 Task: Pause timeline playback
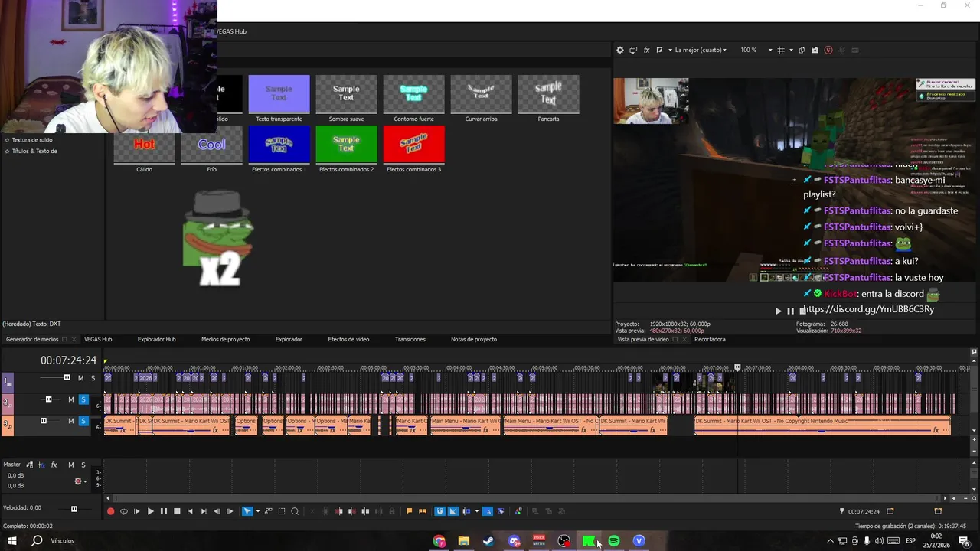coord(163,511)
